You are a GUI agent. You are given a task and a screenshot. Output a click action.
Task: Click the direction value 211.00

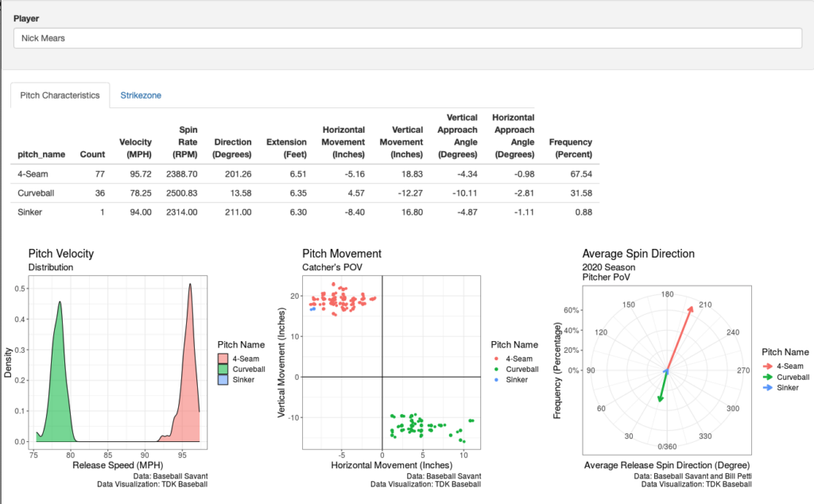click(x=238, y=211)
